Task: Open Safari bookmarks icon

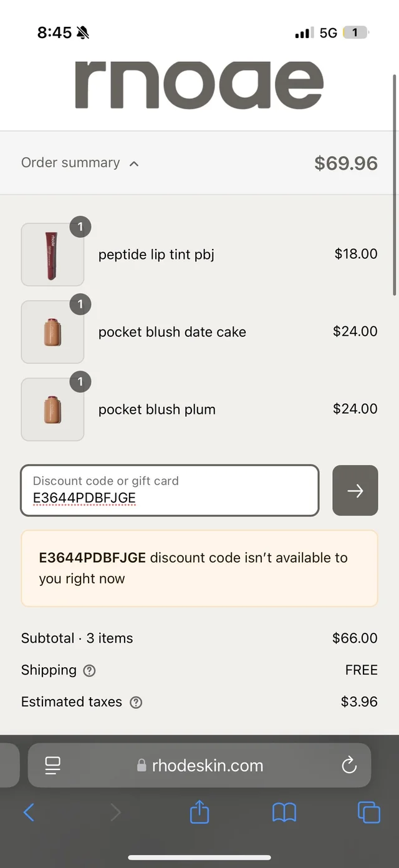Action: pos(284,812)
